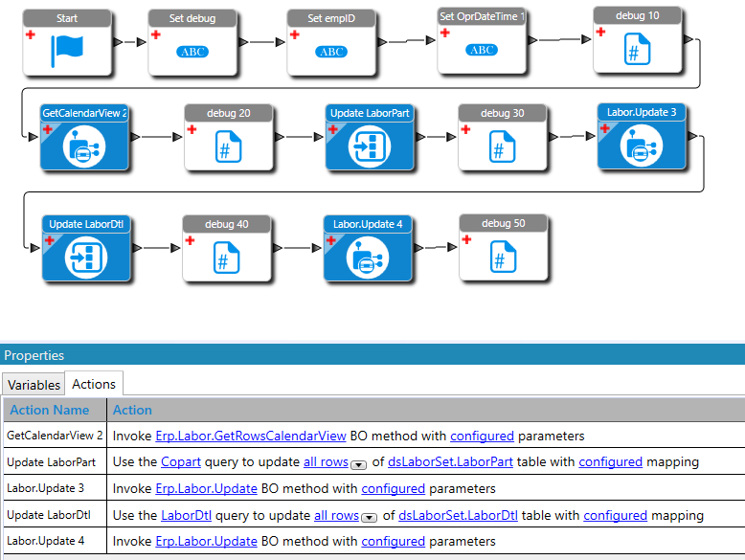
Task: Select the debug 10 document icon
Action: pyautogui.click(x=637, y=49)
